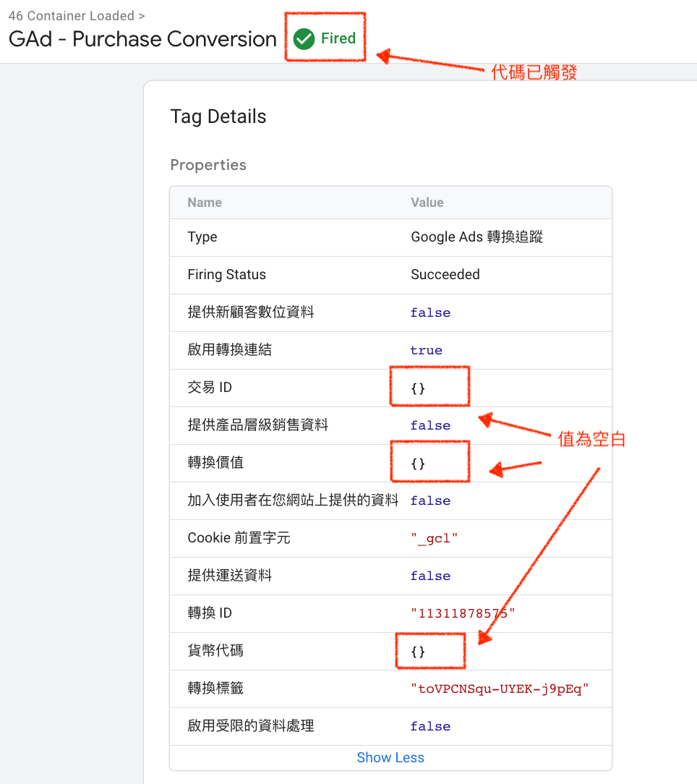Screen dimensions: 697x784
Task: Click the "11311878575" conversion ID value
Action: [x=463, y=613]
